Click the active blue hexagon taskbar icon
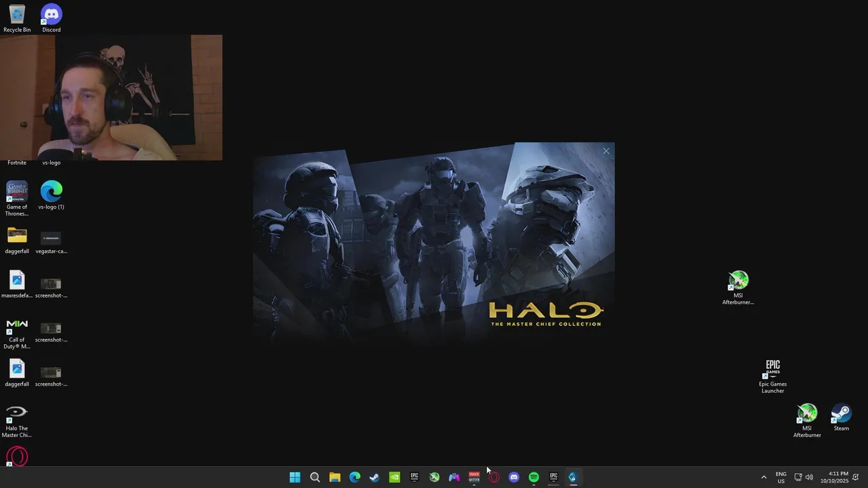Image resolution: width=868 pixels, height=488 pixels. [x=573, y=477]
